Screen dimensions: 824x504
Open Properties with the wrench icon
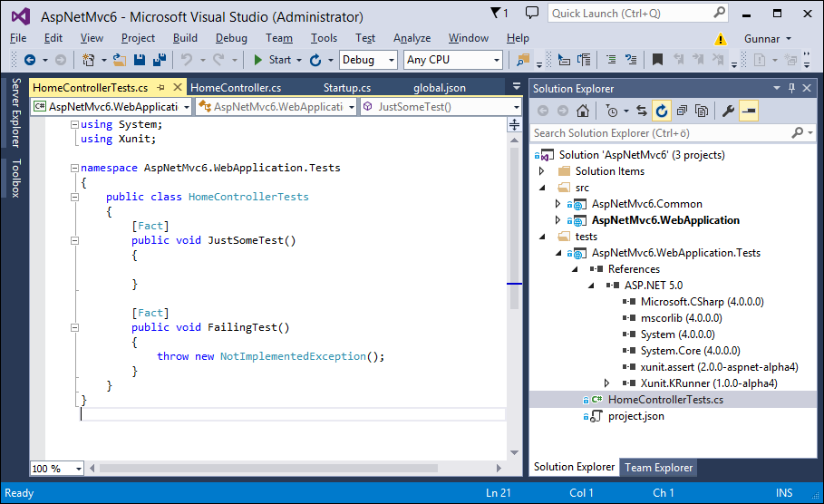[728, 111]
